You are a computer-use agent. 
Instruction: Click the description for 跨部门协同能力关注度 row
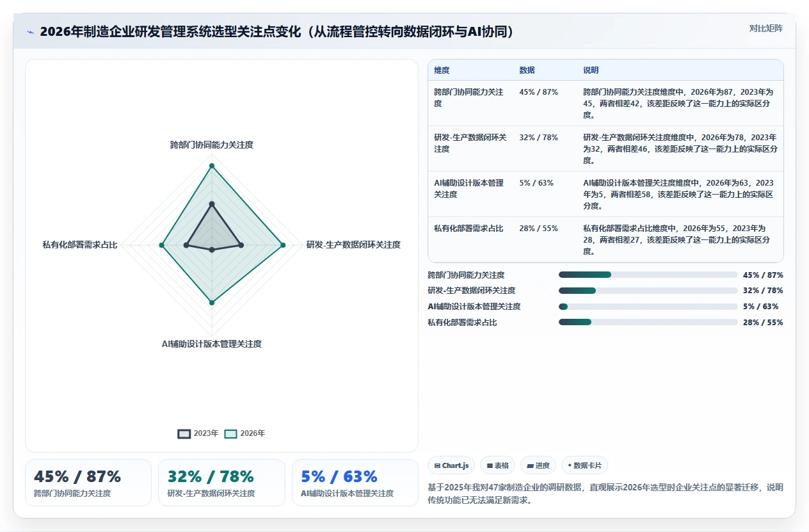(680, 104)
